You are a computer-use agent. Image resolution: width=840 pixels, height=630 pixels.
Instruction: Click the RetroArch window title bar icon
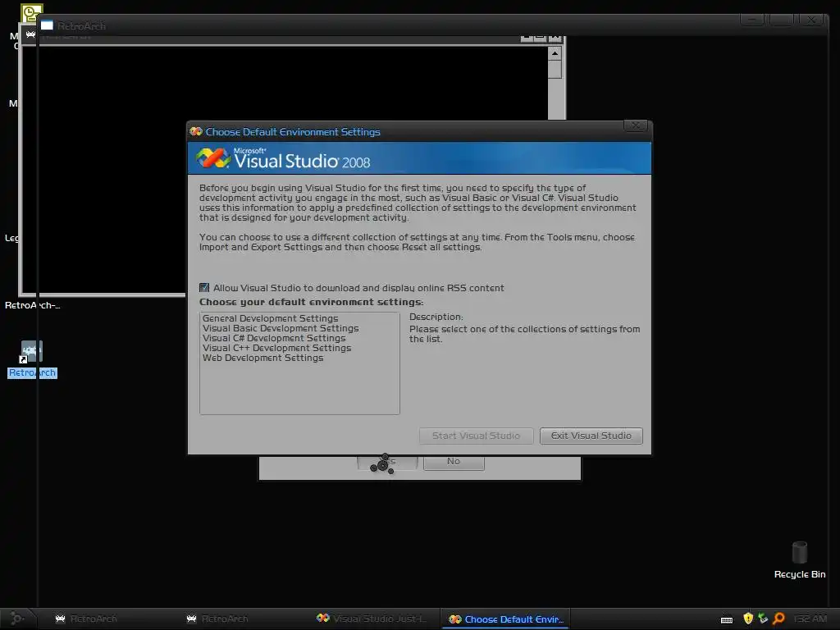pyautogui.click(x=47, y=25)
